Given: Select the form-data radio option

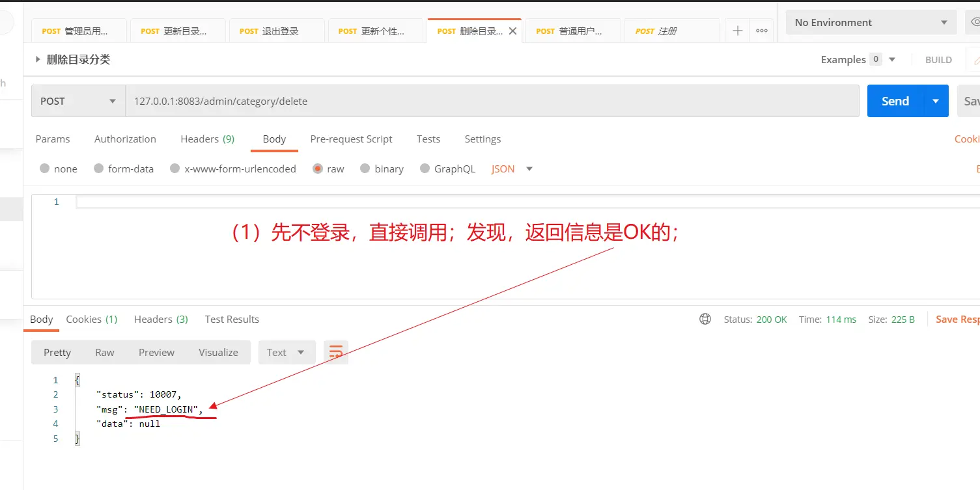Looking at the screenshot, I should tap(99, 169).
